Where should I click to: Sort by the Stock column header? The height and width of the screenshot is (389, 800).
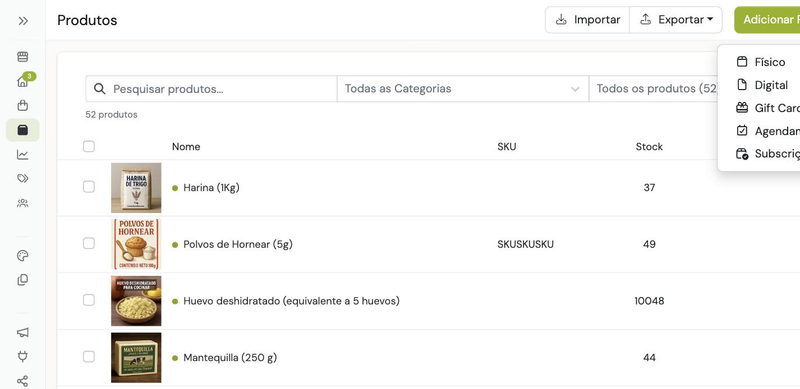coord(649,147)
